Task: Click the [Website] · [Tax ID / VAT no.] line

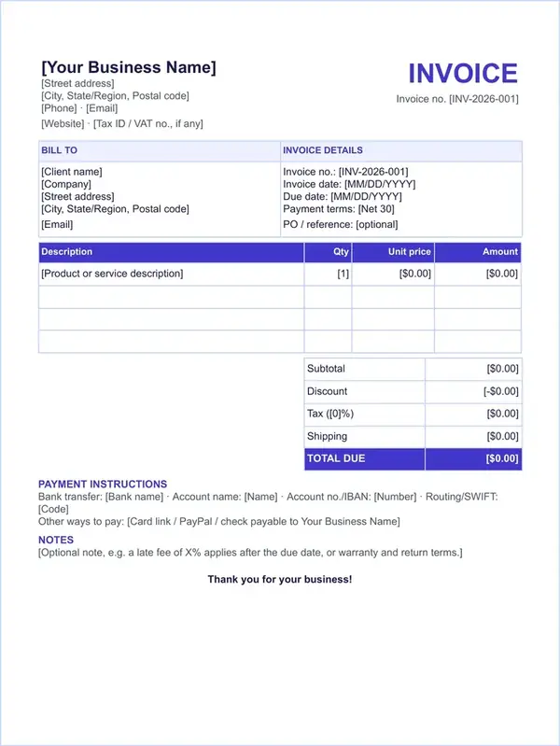Action: (122, 123)
